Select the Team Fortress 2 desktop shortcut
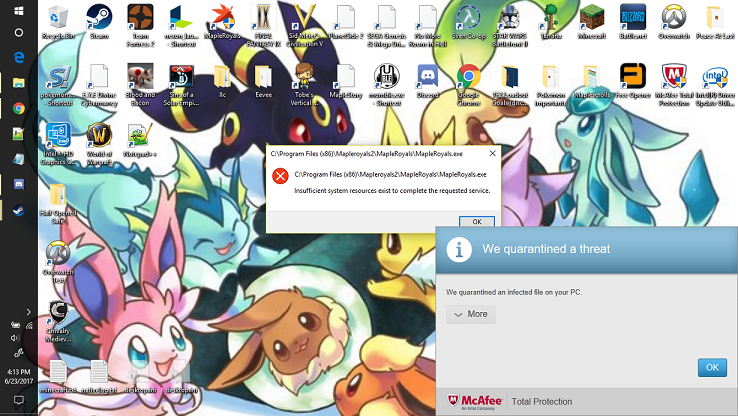This screenshot has width=738, height=416. click(x=140, y=26)
